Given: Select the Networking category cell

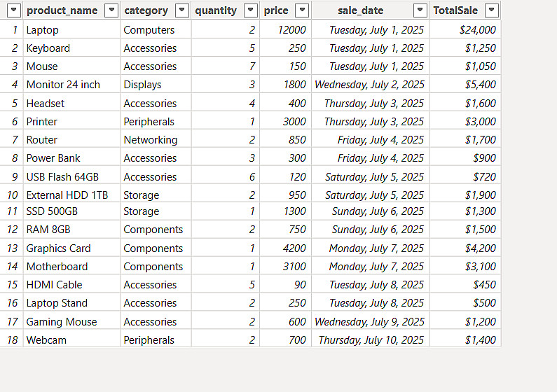Looking at the screenshot, I should 150,140.
